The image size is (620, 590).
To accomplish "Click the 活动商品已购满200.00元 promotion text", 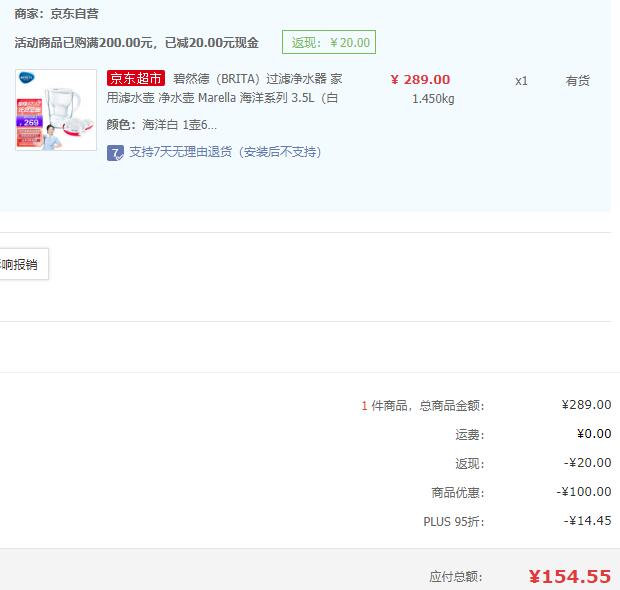I will click(x=137, y=42).
